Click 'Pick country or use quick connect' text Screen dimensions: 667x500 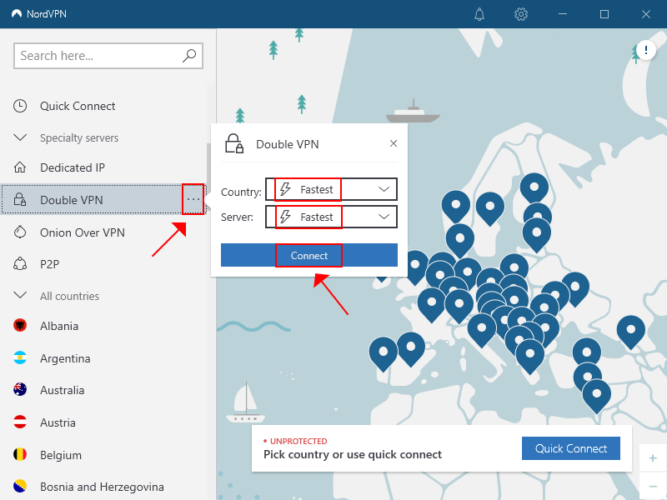353,454
